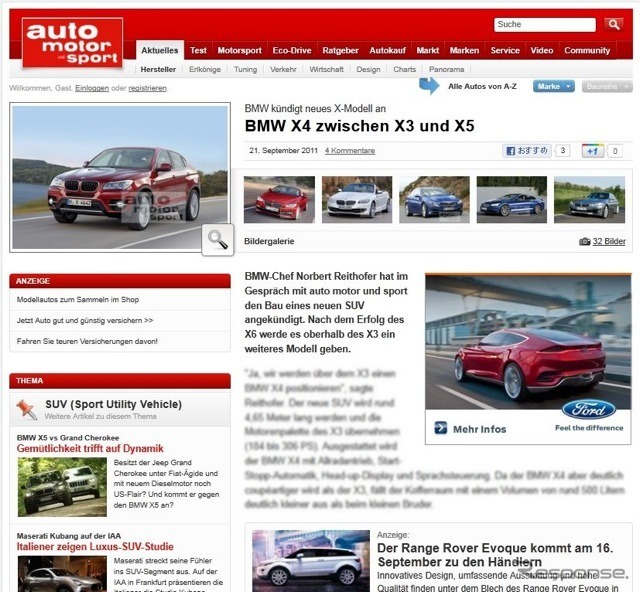Select the Hersteller submenu item
640x592 pixels.
tap(158, 69)
